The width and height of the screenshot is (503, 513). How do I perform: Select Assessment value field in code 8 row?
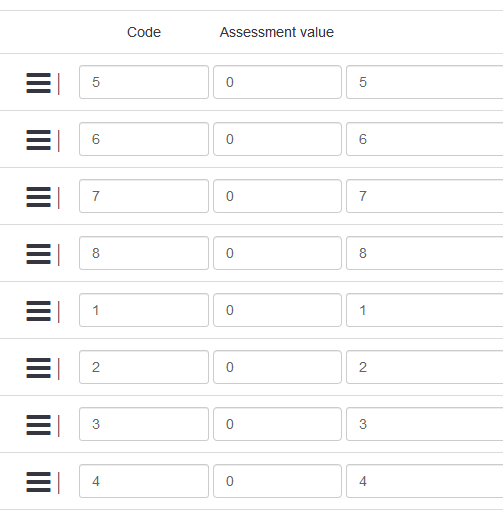tap(277, 253)
